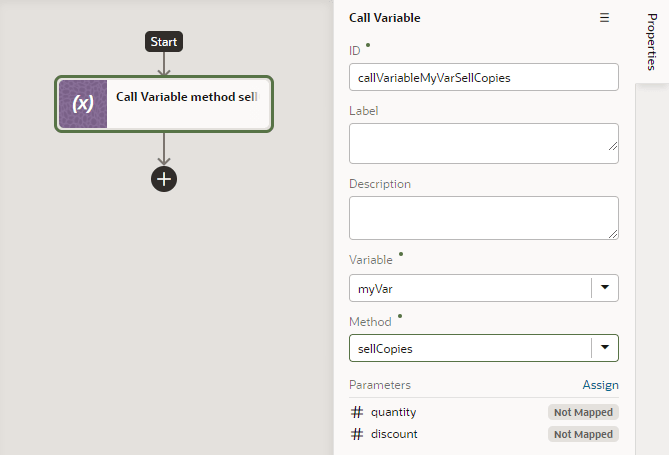The image size is (669, 455).
Task: Click Not Mapped badge for discount
Action: pos(583,434)
